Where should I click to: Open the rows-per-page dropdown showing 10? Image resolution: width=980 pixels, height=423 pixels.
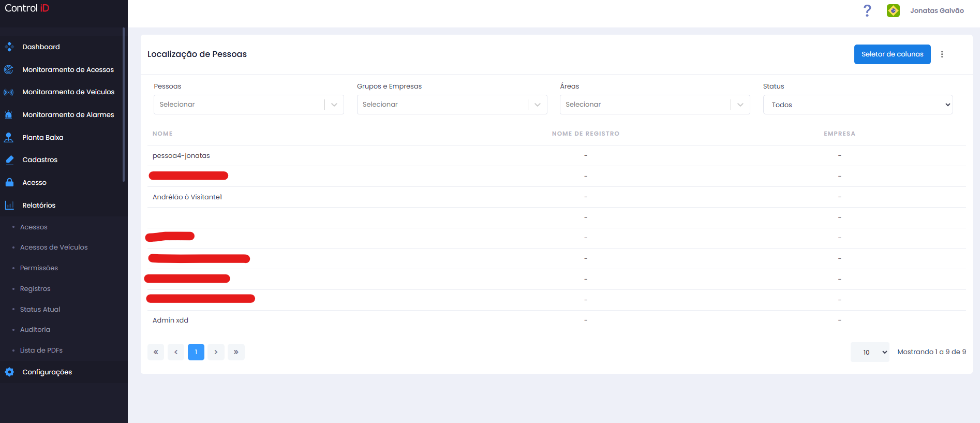(870, 352)
